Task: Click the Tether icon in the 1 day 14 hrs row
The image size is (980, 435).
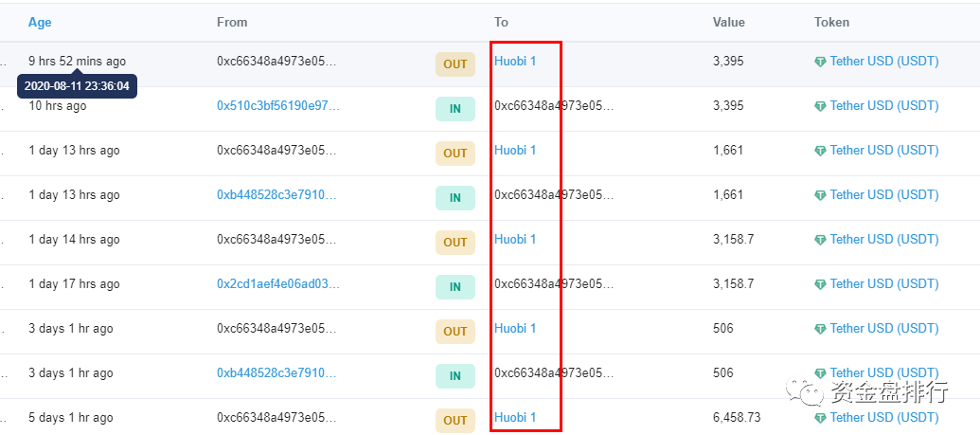Action: [x=820, y=240]
